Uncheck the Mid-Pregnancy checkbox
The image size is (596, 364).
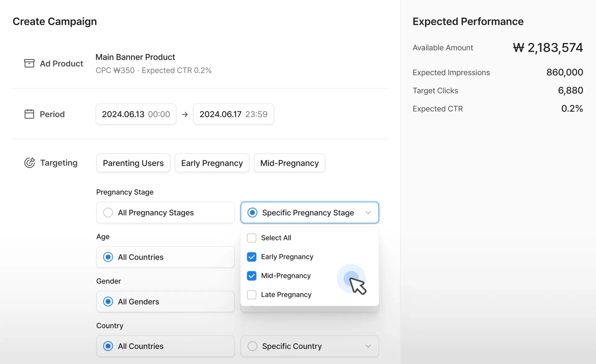pos(251,276)
